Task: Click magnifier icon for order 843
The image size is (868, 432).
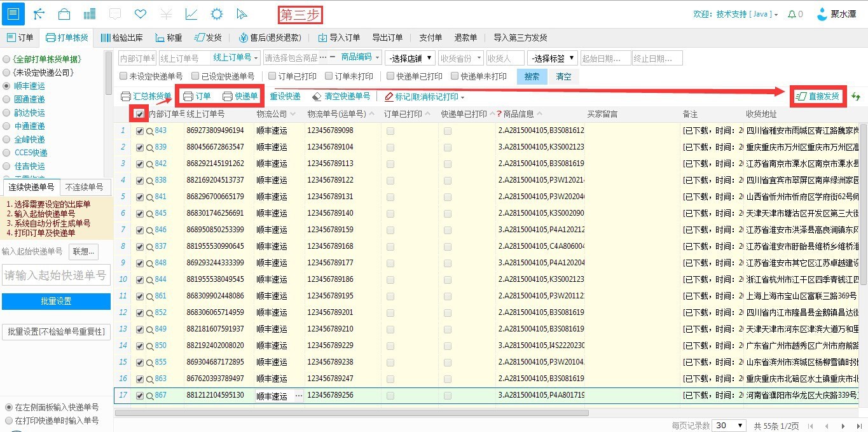Action: click(150, 130)
